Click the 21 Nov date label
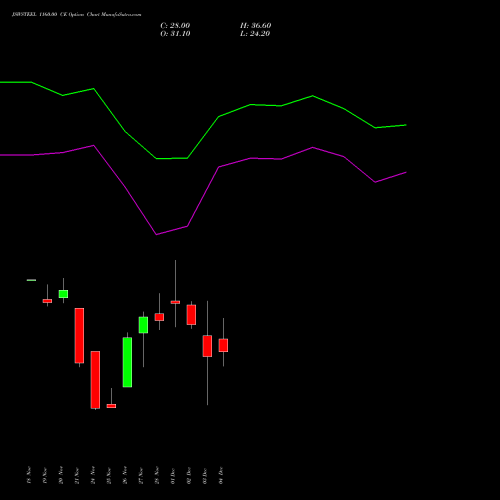Image resolution: width=500 pixels, height=500 pixels. pos(77,475)
